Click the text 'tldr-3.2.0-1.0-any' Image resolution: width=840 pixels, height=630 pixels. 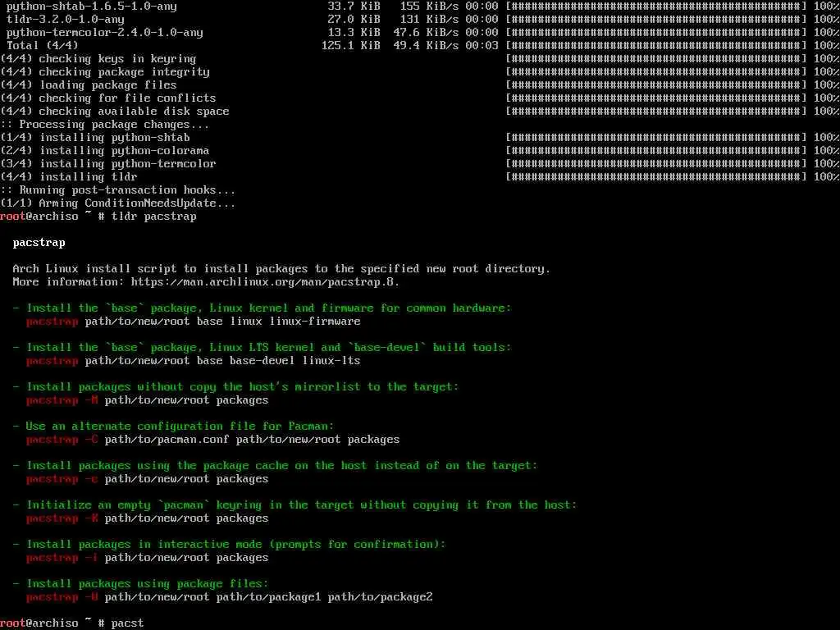coord(66,20)
